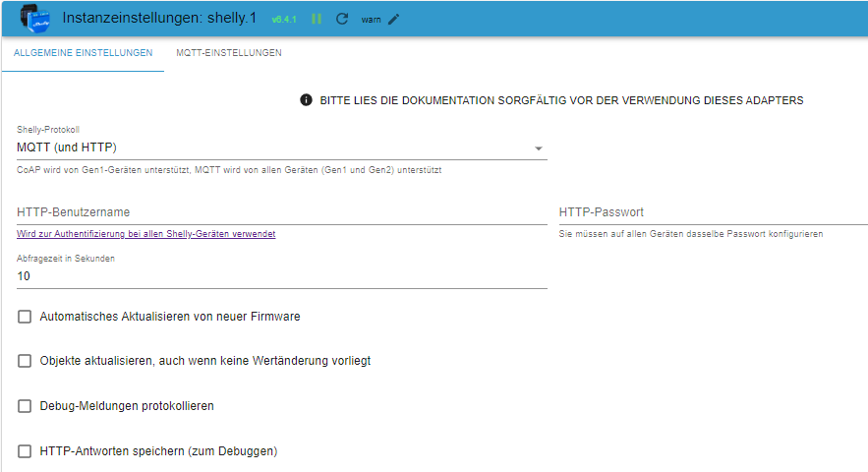This screenshot has height=472, width=868.
Task: Click the version v6.4.1 label
Action: coord(284,20)
